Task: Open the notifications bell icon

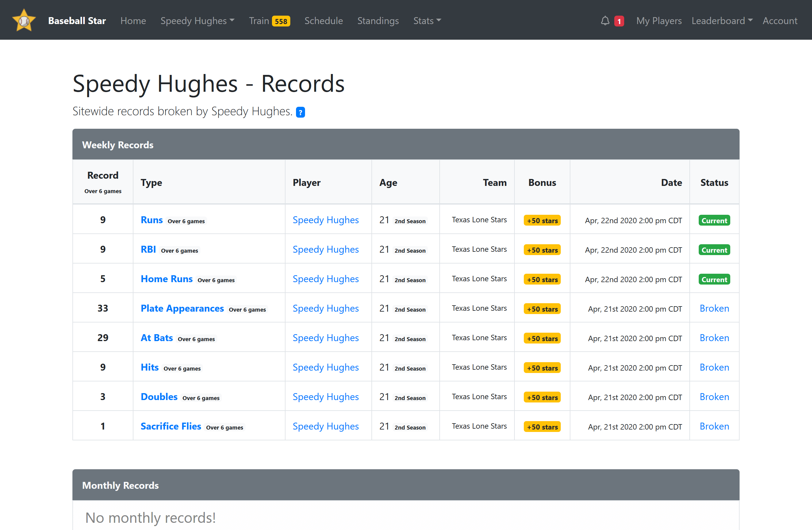Action: (x=605, y=21)
